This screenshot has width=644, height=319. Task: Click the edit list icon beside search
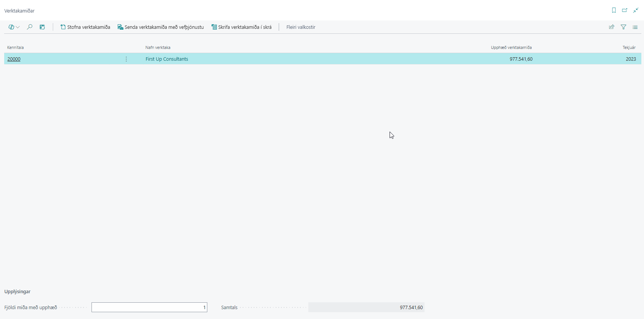(43, 27)
